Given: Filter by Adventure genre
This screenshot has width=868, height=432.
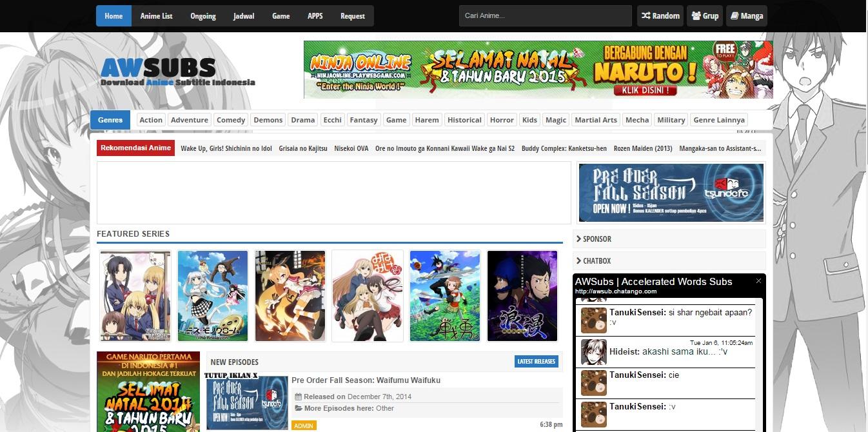Looking at the screenshot, I should (x=190, y=120).
